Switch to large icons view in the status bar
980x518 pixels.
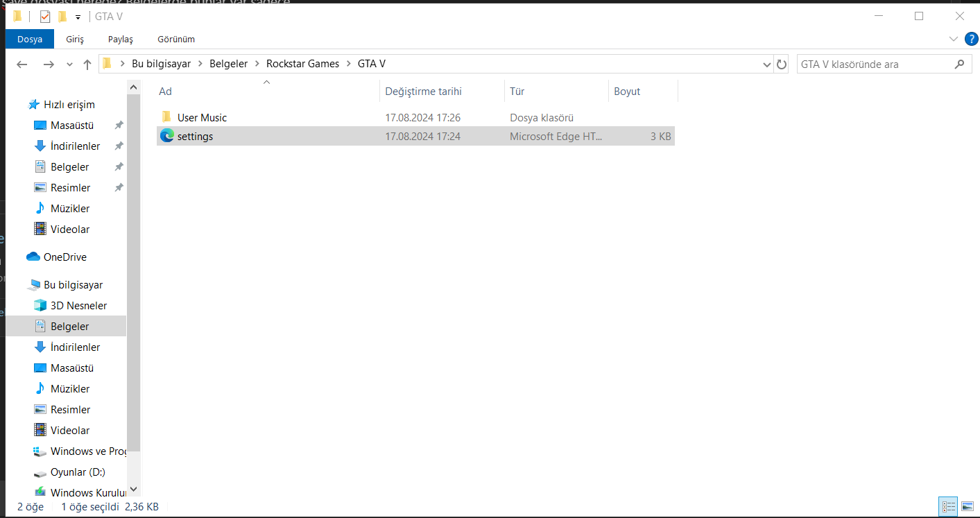pos(968,507)
